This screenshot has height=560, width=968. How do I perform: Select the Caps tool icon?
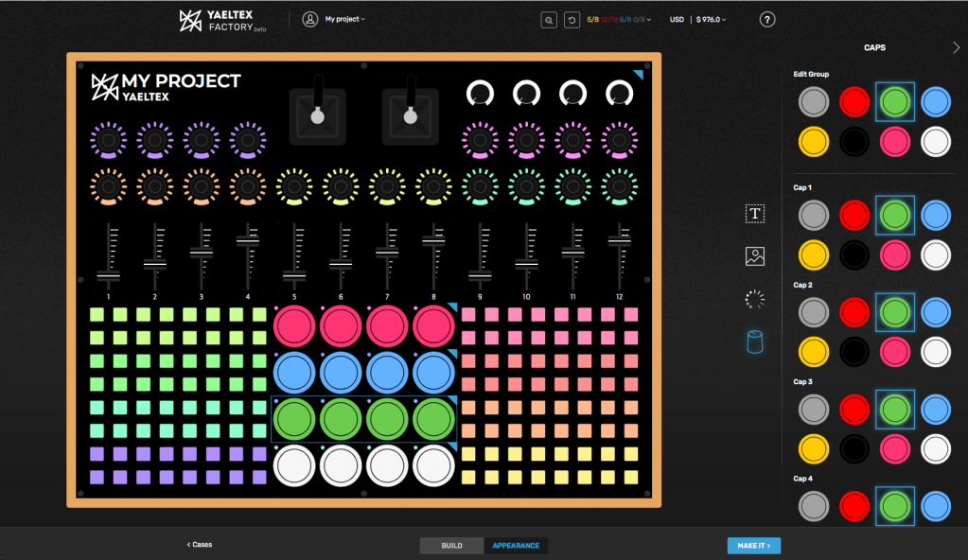[755, 342]
